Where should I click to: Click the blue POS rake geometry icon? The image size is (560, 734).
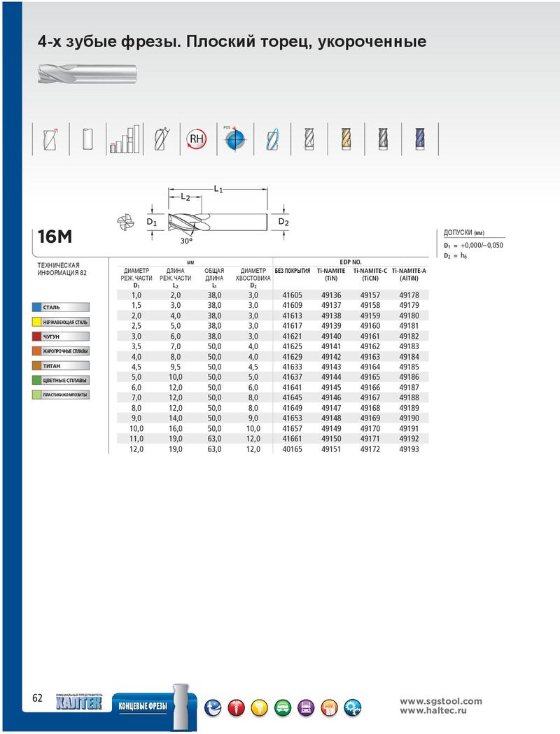click(234, 139)
